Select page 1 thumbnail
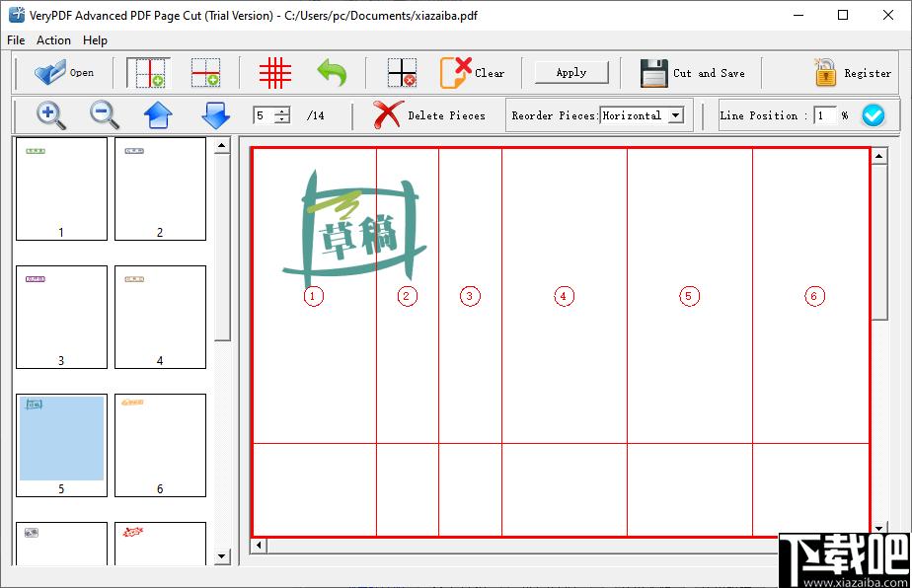This screenshot has width=912, height=588. coord(61,188)
